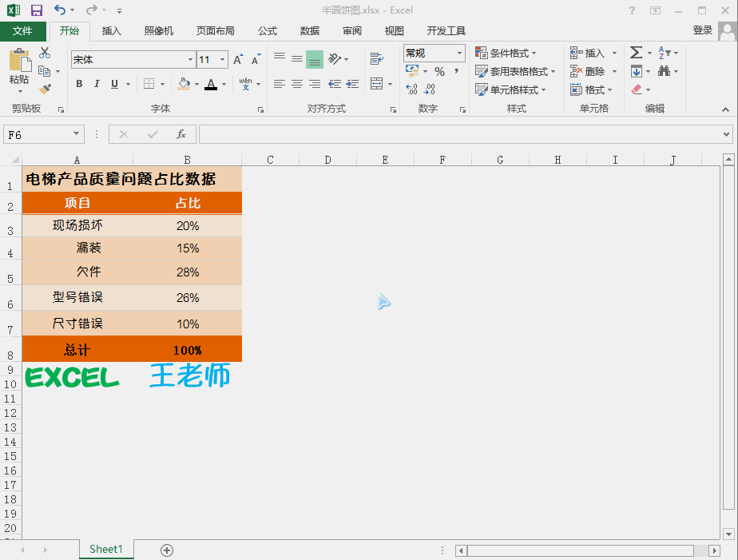Click the formula bar input
This screenshot has height=560, width=738.
460,134
